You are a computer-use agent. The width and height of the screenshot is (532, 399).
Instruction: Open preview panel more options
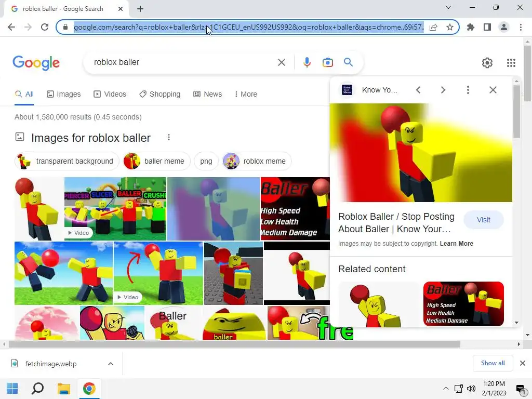tap(468, 90)
